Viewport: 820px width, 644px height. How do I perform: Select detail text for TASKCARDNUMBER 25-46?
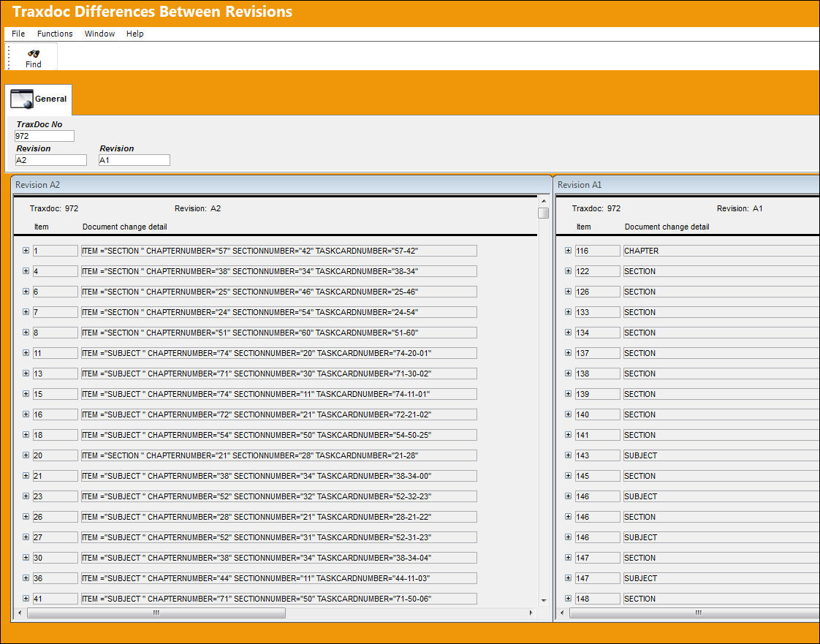click(x=278, y=292)
